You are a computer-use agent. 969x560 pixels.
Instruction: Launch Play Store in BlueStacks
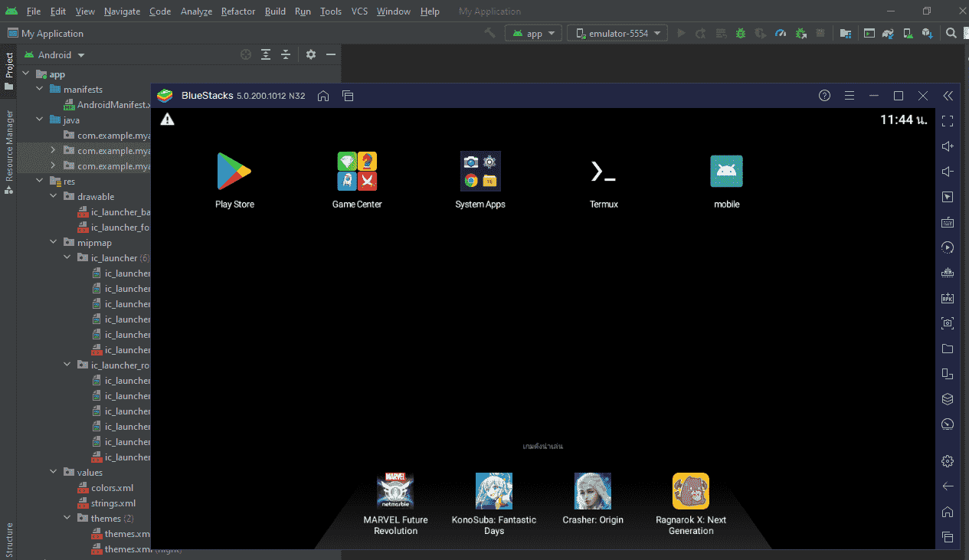(234, 180)
